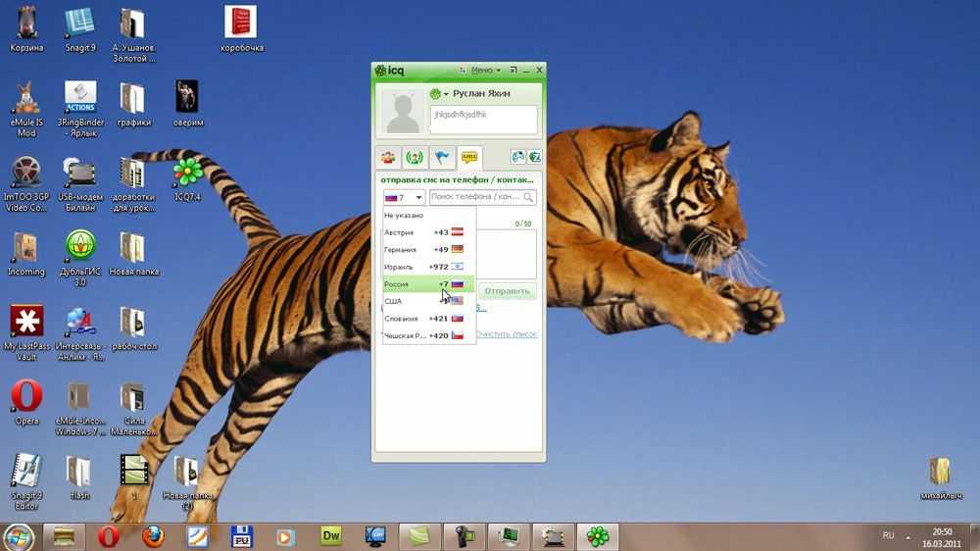Screen dimensions: 980x551
Task: Open the ICQ7.4 desktop shortcut
Action: coord(187,173)
